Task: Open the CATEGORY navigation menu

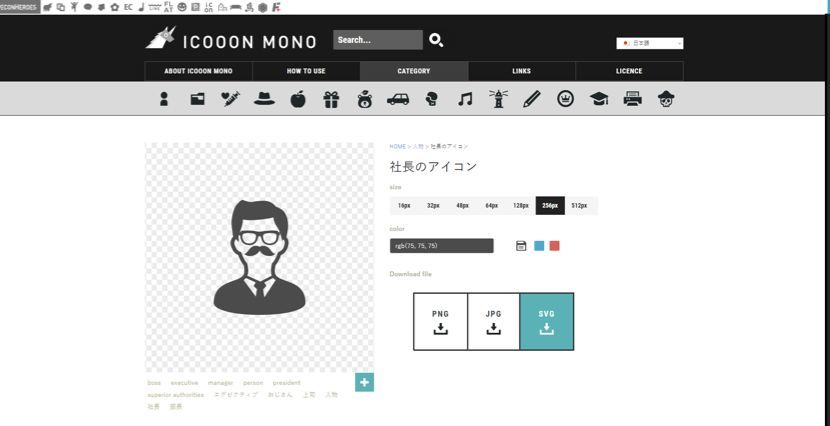Action: pos(414,71)
